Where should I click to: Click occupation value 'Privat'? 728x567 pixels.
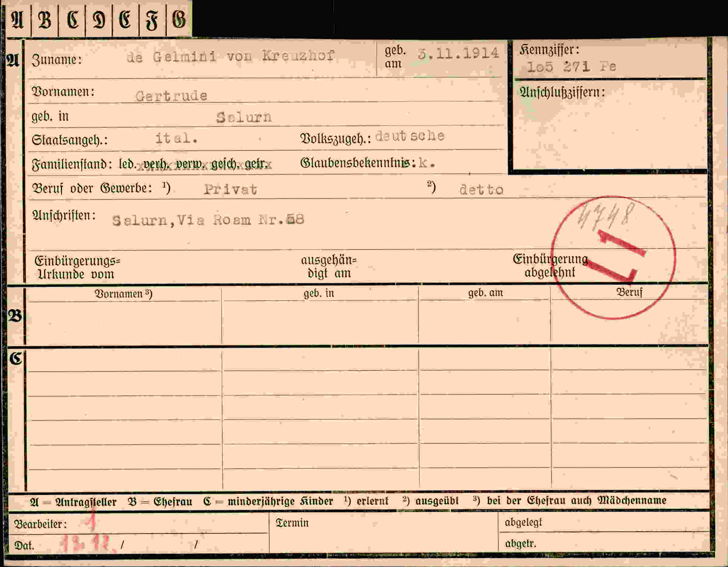coord(230,189)
